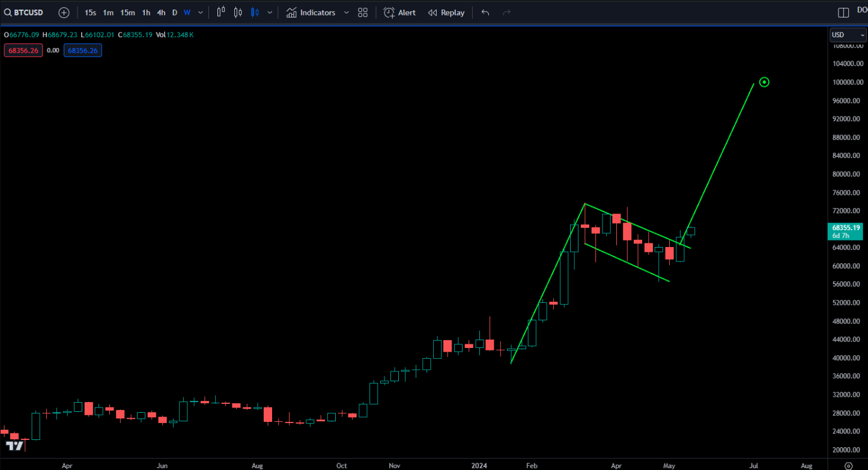This screenshot has width=868, height=470.
Task: Start bar Replay mode
Action: [x=446, y=12]
